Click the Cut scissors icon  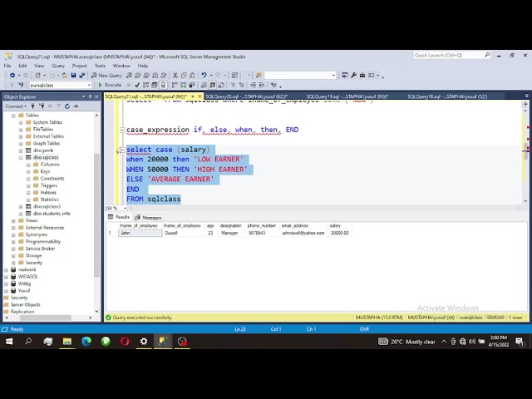coord(175,76)
